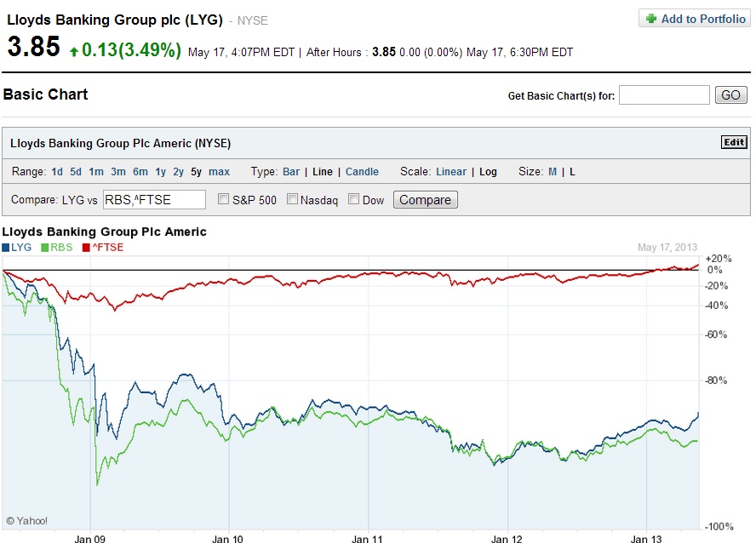The image size is (756, 543).
Task: Click the GO button
Action: pyautogui.click(x=731, y=95)
